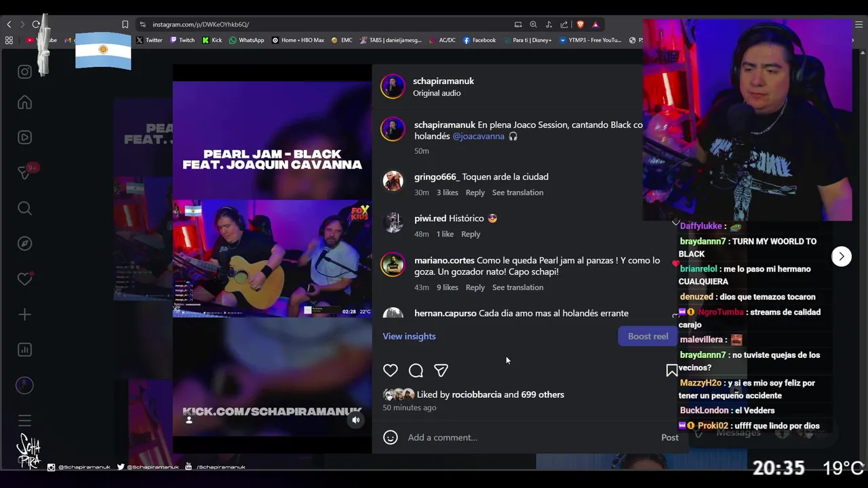Open View insights link
868x488 pixels.
pos(409,336)
